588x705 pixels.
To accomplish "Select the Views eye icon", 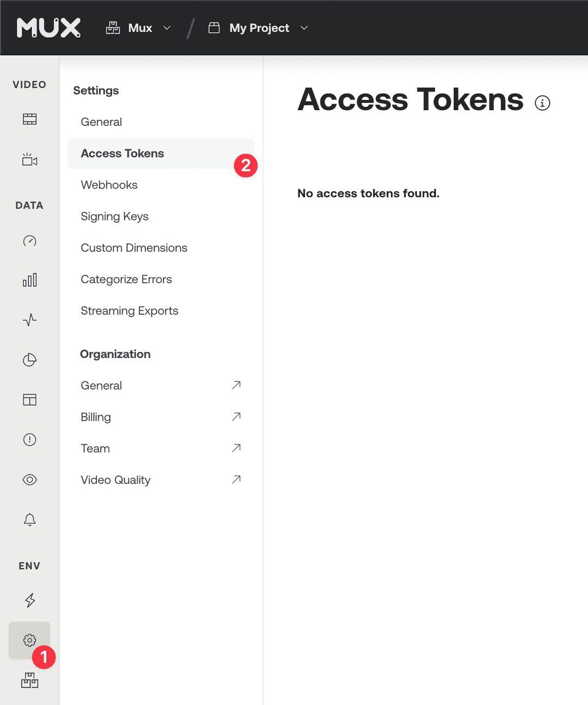I will click(29, 479).
